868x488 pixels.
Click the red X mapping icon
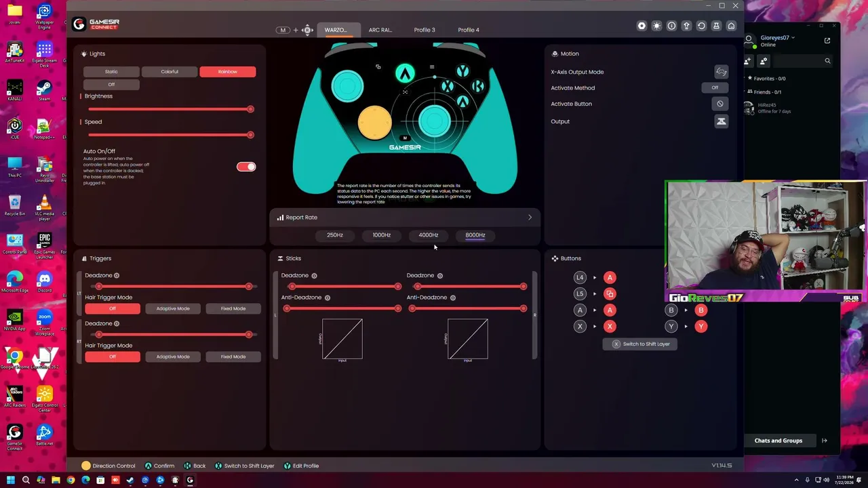coord(610,326)
